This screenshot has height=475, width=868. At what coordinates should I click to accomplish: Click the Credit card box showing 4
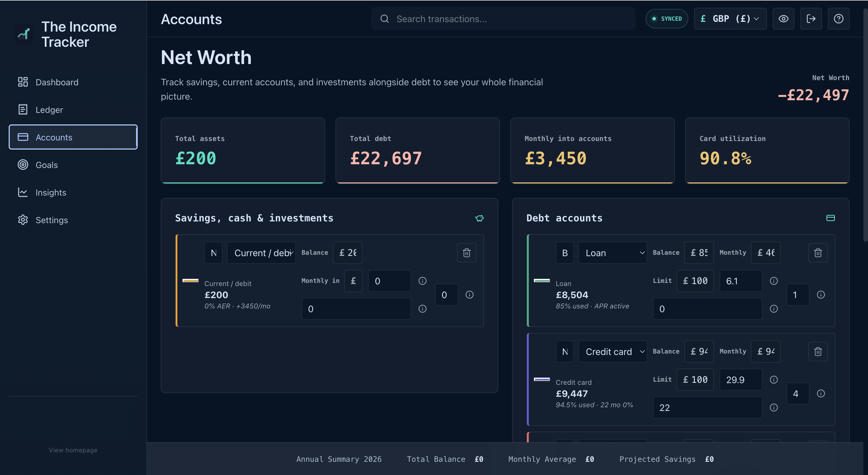click(x=798, y=393)
